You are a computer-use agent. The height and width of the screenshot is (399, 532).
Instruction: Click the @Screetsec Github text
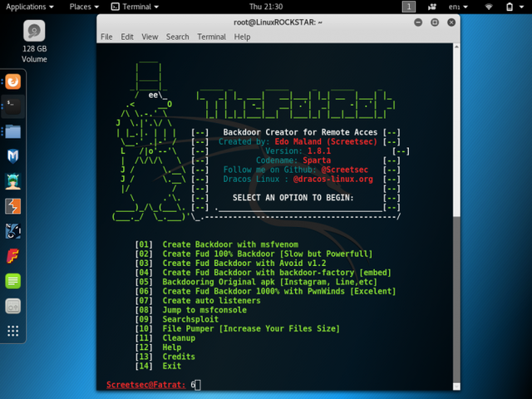click(344, 170)
